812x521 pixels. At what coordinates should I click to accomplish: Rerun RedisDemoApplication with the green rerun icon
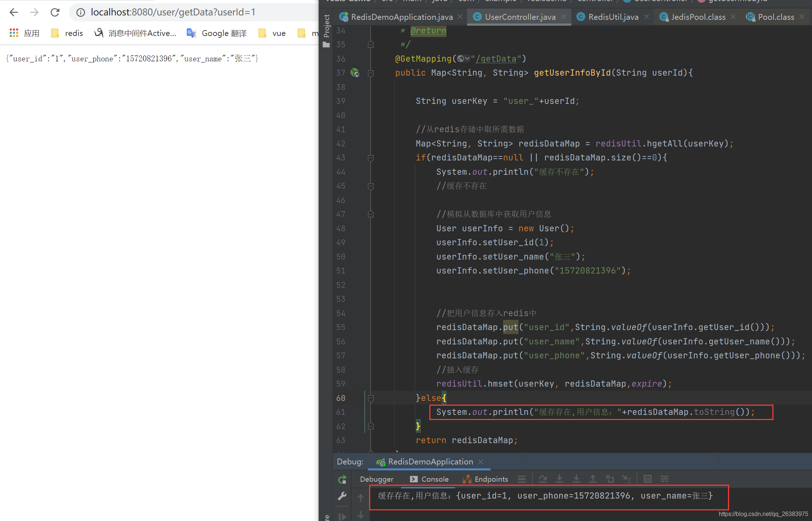click(x=342, y=479)
